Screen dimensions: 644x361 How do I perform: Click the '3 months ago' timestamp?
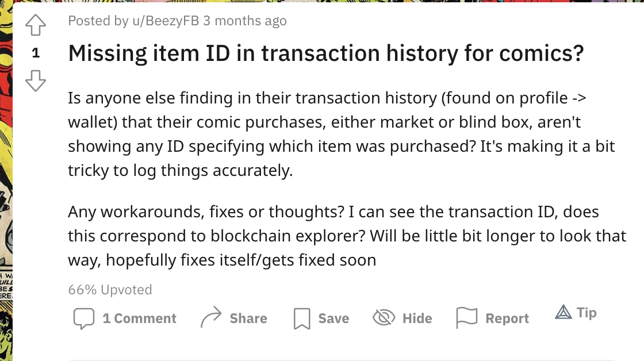tap(245, 21)
